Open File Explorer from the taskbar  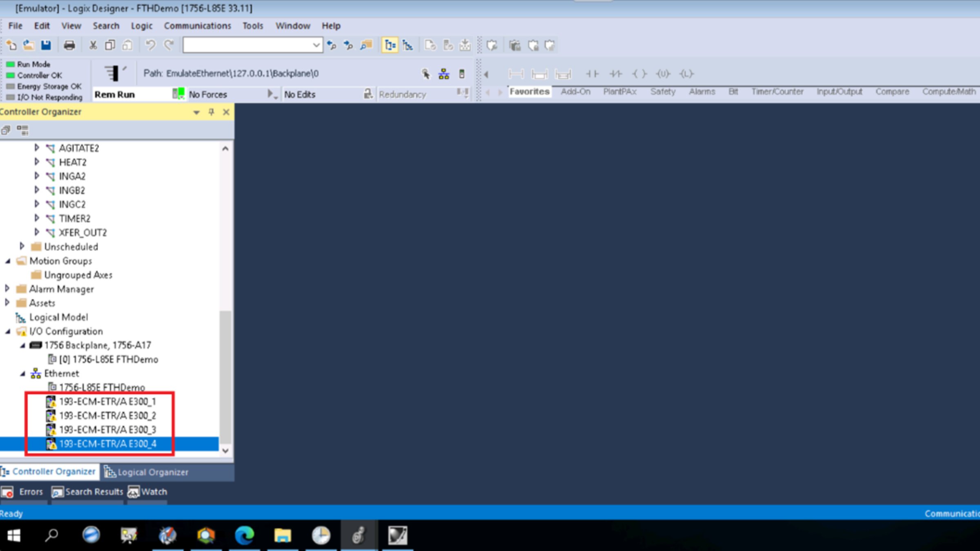[283, 535]
